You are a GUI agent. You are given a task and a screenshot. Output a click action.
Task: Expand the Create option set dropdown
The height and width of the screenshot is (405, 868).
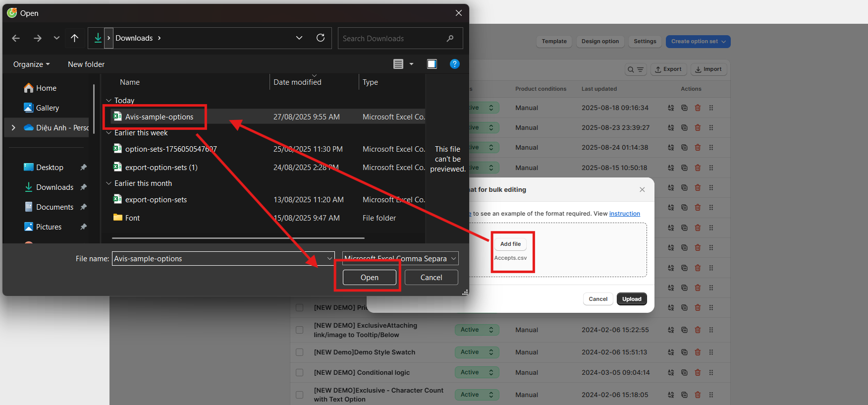tap(698, 42)
